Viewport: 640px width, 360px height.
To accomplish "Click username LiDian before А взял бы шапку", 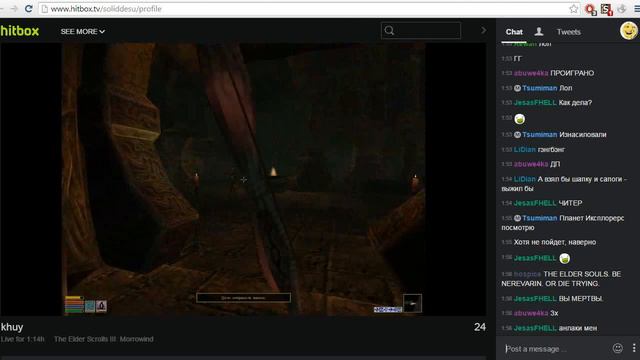I will pyautogui.click(x=524, y=179).
